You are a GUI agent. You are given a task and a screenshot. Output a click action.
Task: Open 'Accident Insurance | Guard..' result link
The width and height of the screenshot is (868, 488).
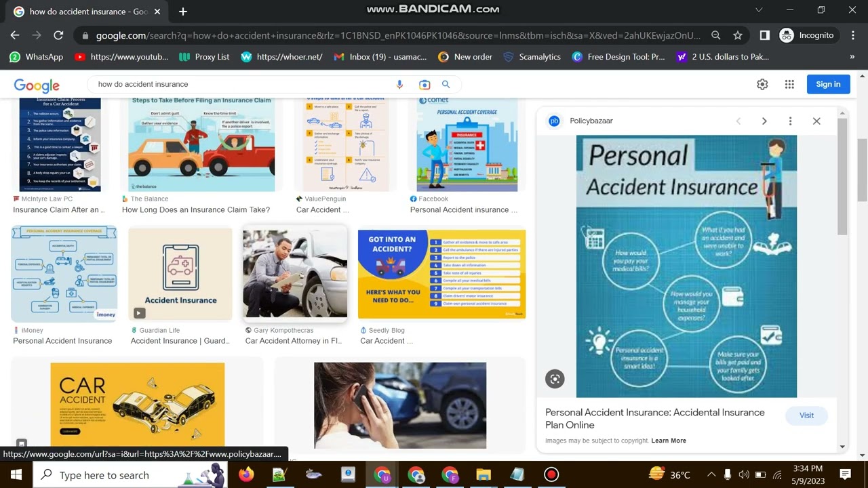(x=180, y=341)
